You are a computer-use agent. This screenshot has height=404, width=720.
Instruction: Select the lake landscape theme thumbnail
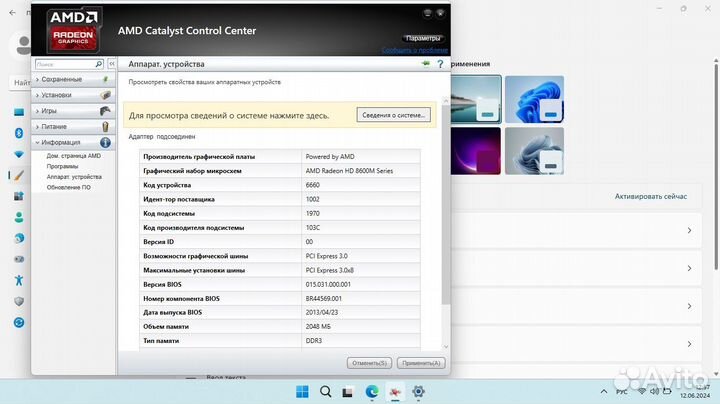coord(476,99)
